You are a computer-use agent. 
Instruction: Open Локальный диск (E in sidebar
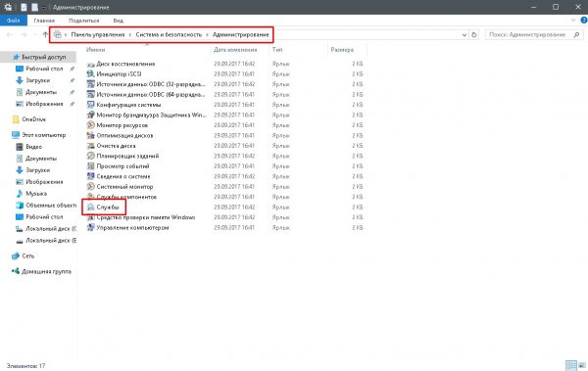46,240
